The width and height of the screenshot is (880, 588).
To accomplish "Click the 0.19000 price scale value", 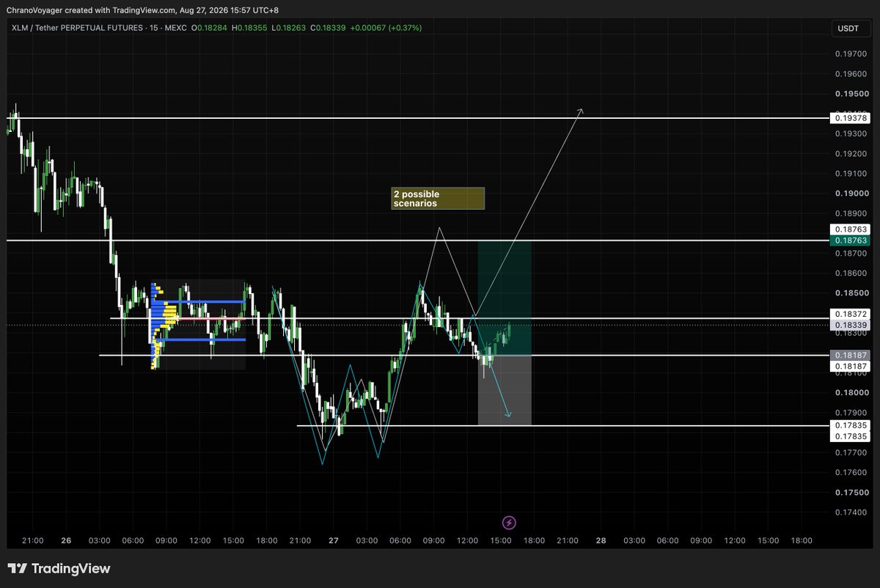I will [850, 194].
